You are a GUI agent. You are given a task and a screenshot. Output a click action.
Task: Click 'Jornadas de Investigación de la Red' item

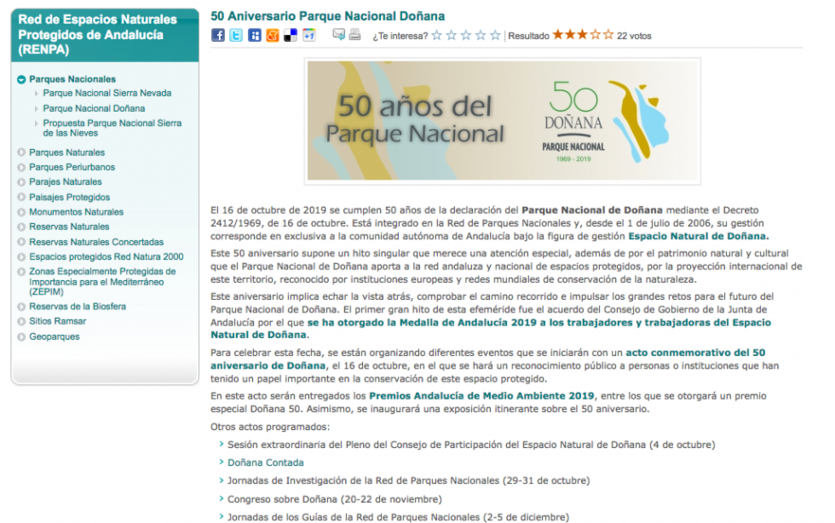click(408, 480)
